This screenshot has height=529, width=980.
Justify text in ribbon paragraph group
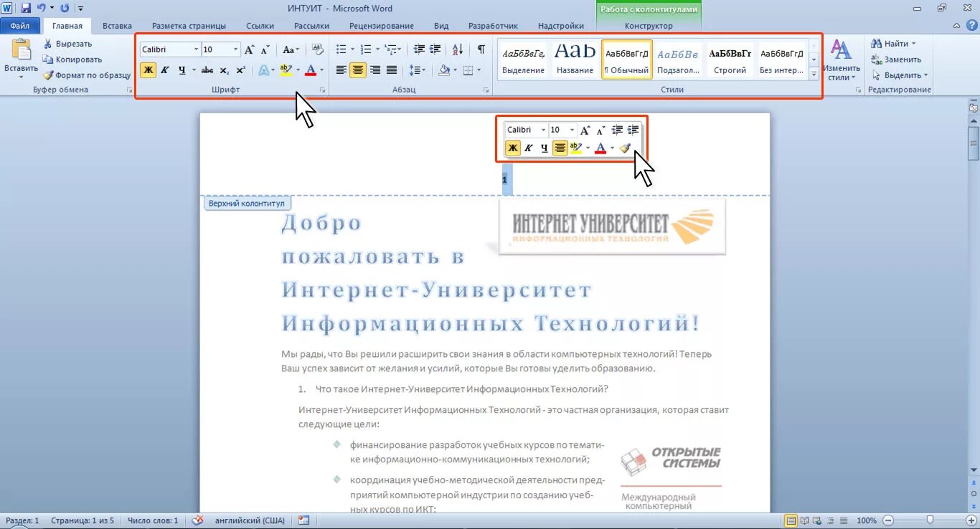(392, 70)
